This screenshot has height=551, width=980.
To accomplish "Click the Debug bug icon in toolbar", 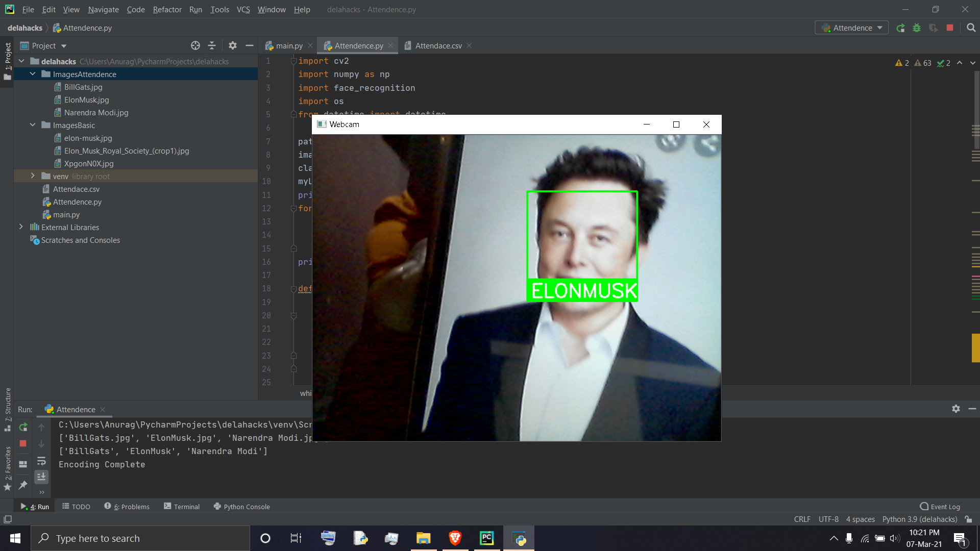I will pyautogui.click(x=917, y=28).
